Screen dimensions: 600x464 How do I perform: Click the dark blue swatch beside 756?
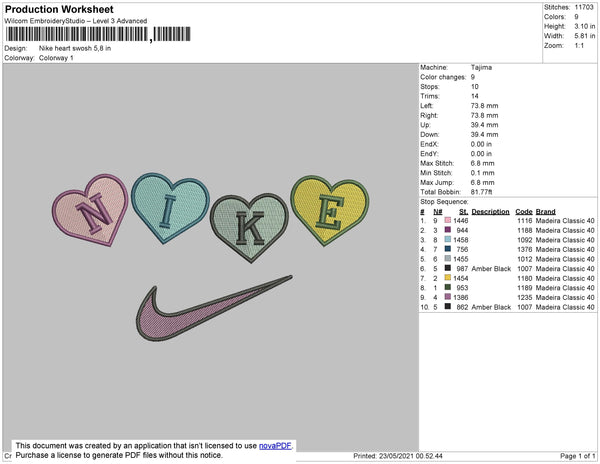[x=447, y=249]
